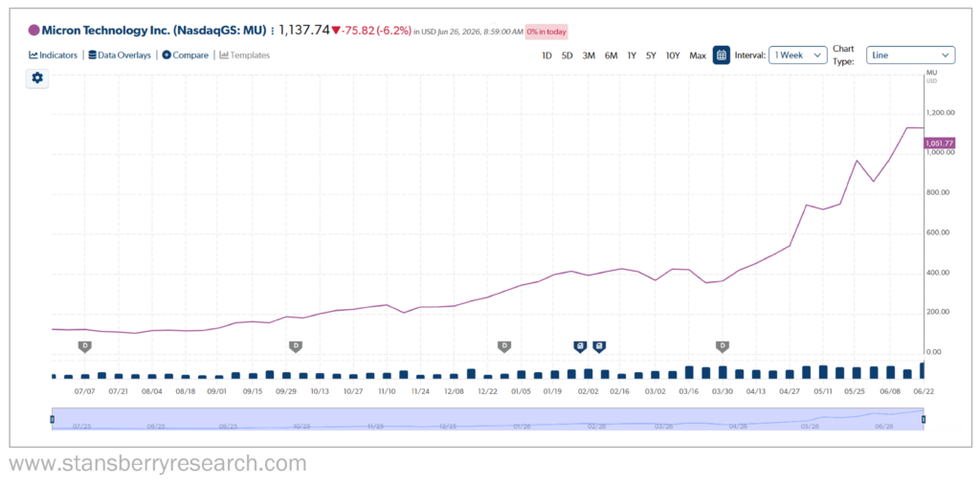Select the 6M time range
Image resolution: width=980 pixels, height=484 pixels.
[x=612, y=55]
